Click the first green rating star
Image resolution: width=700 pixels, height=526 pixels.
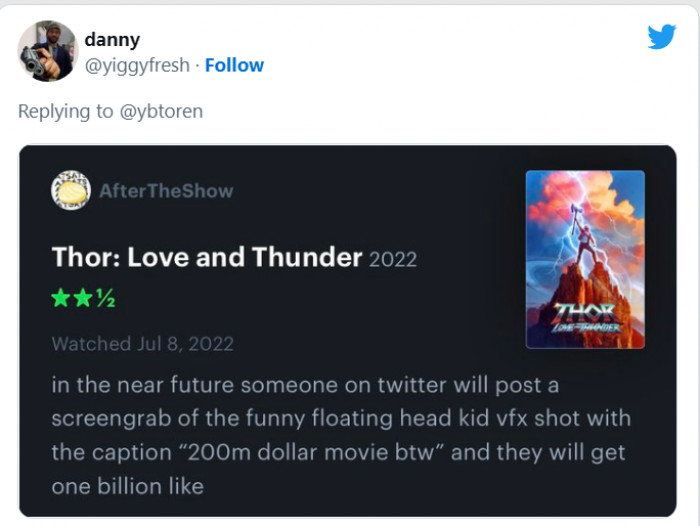tap(62, 299)
